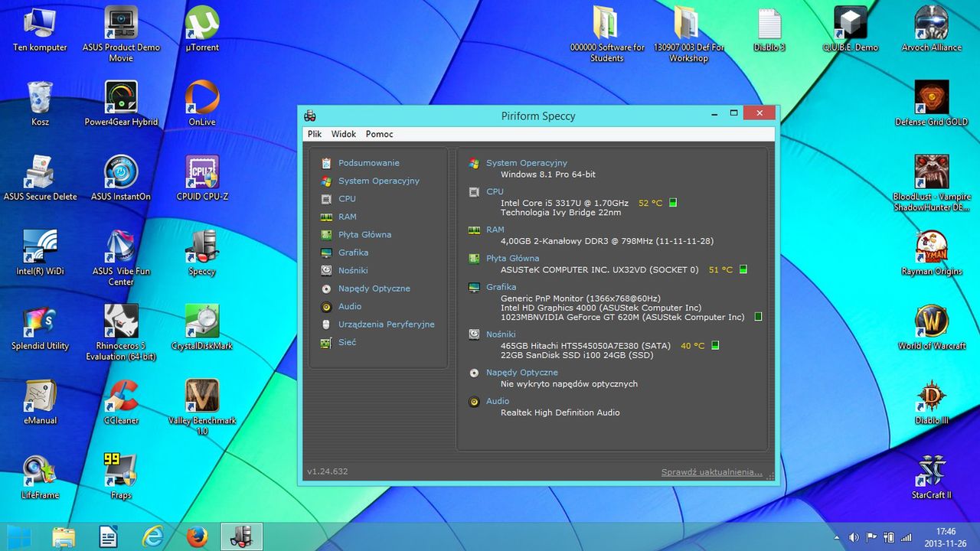Click Grafika heading in summary panel
This screenshot has width=980, height=551.
[501, 288]
